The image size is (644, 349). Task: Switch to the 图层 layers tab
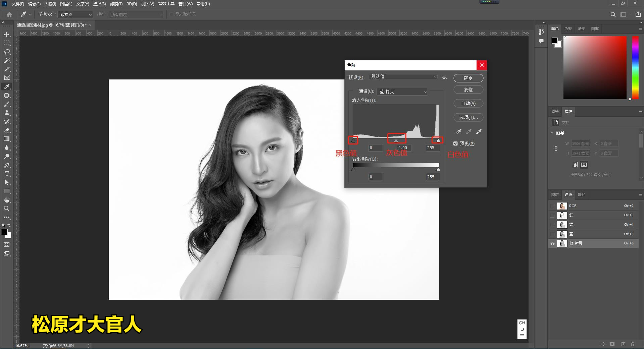click(555, 194)
